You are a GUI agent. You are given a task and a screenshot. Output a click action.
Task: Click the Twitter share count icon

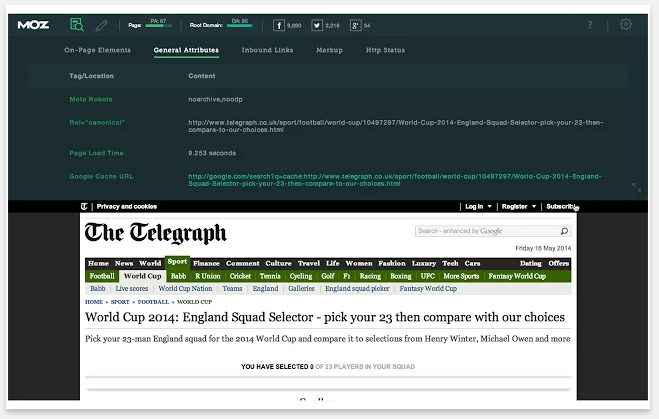tap(316, 26)
